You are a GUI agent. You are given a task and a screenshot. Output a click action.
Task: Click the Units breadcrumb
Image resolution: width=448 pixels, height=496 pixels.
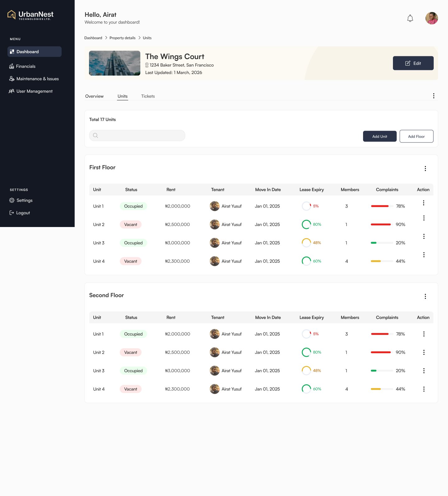pos(147,38)
